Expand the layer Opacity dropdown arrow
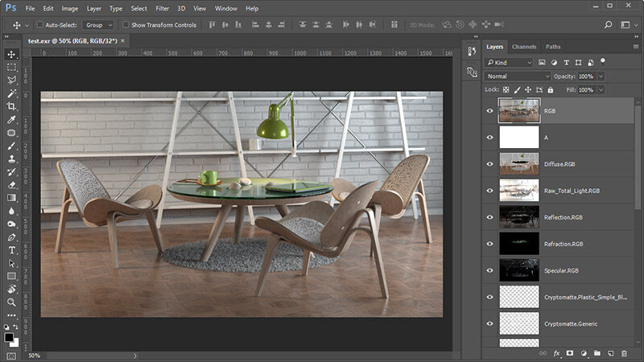The height and width of the screenshot is (362, 644). pyautogui.click(x=601, y=76)
